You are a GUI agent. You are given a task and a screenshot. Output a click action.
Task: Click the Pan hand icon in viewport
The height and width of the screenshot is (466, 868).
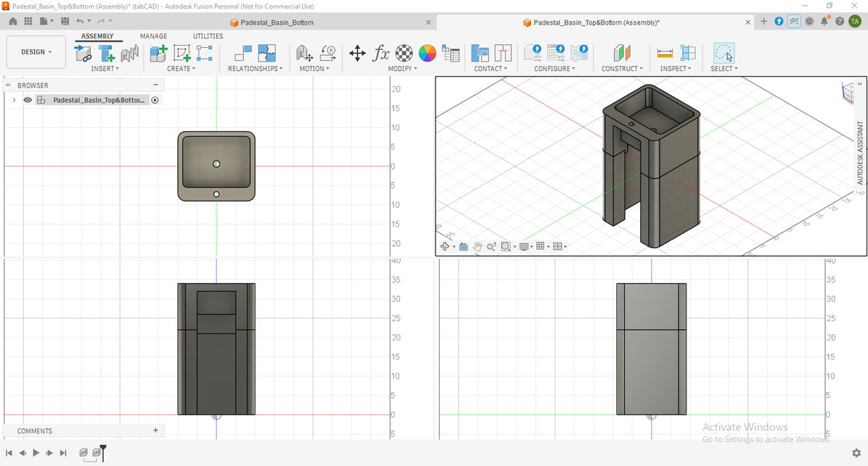click(477, 247)
